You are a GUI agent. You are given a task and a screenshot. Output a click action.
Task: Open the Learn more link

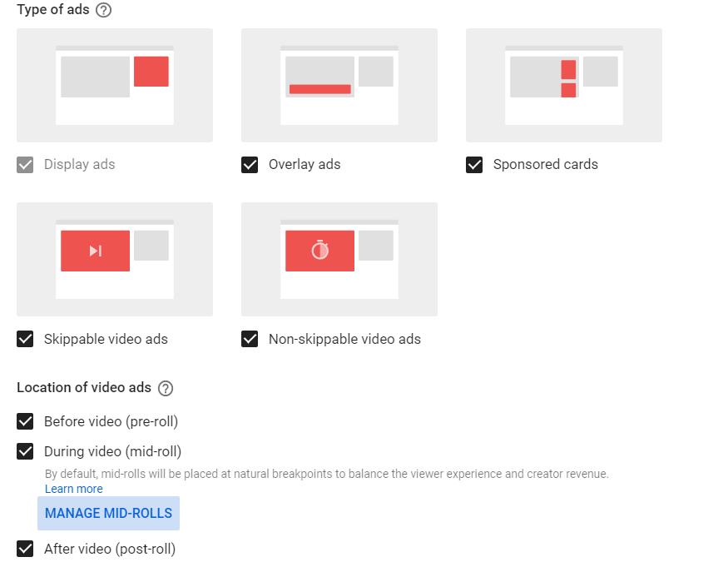pos(74,490)
